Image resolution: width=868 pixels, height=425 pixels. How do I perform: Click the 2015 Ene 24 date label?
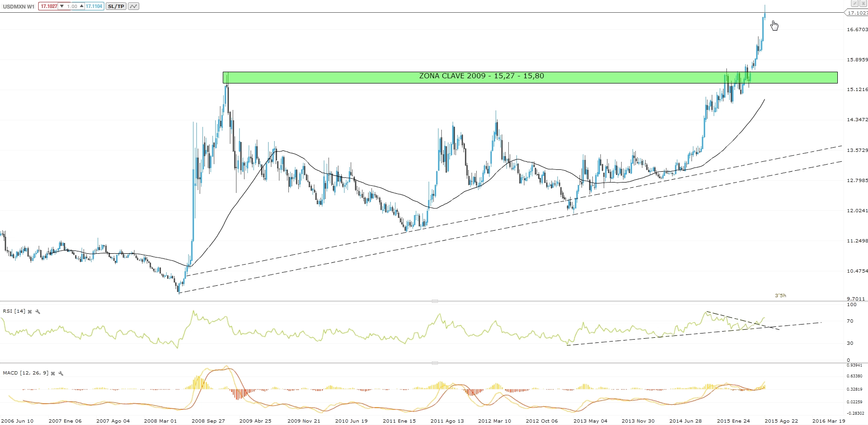pos(733,421)
